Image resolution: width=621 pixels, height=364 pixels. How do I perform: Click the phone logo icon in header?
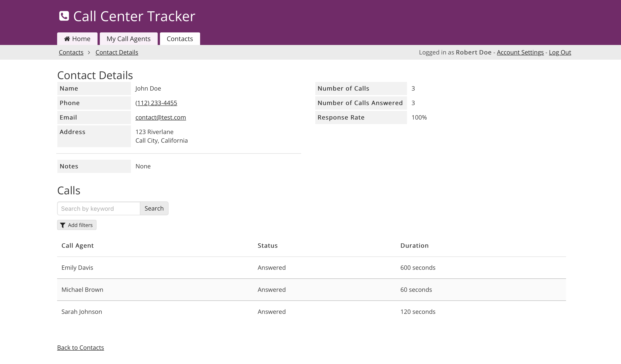click(64, 16)
